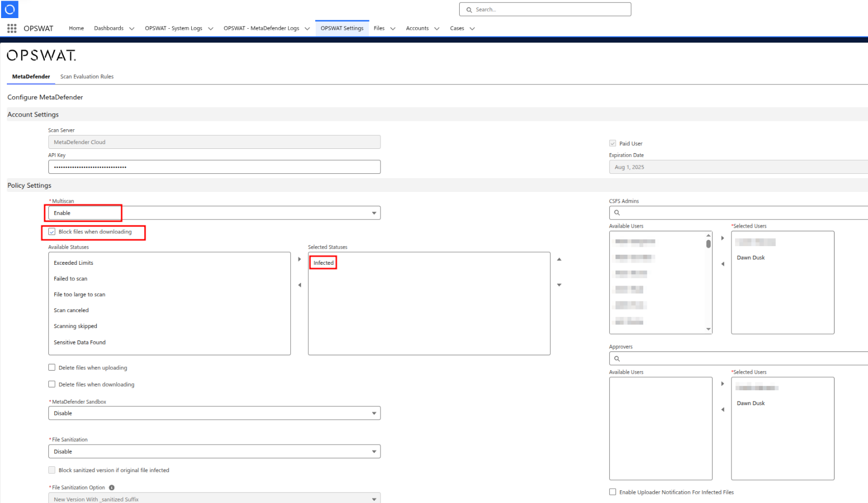Select the OPSWAT Settings nav tab
Image resolution: width=868 pixels, height=503 pixels.
pyautogui.click(x=342, y=28)
